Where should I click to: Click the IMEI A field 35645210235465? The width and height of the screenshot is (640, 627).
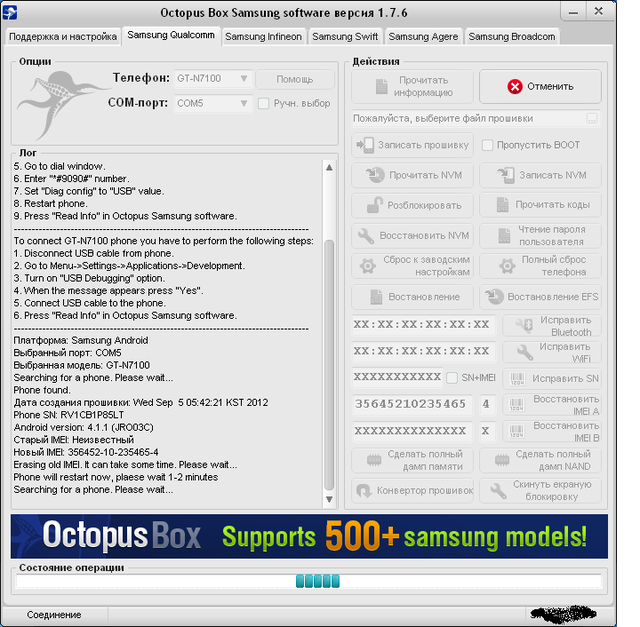point(412,404)
